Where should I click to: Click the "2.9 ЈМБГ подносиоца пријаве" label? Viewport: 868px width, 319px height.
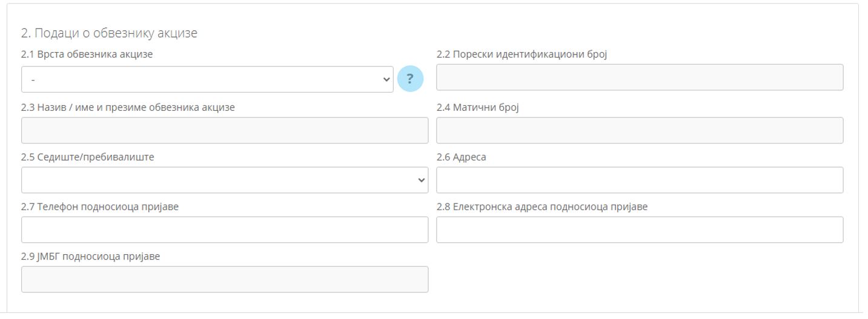(90, 257)
